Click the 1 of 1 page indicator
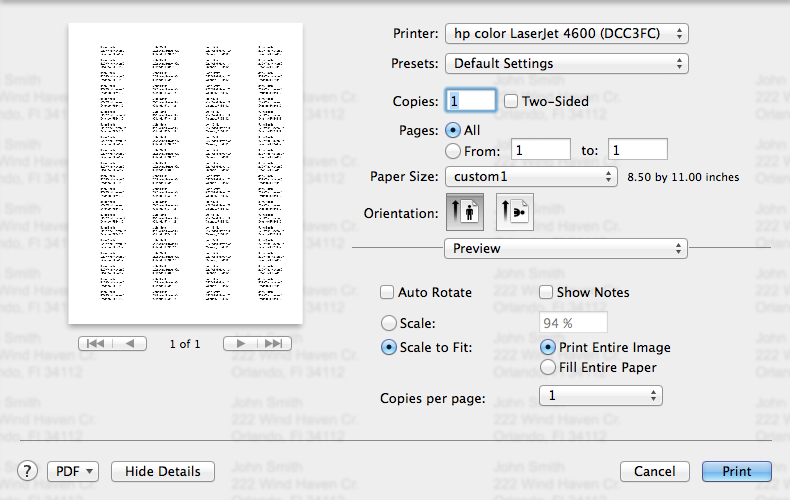 point(185,344)
